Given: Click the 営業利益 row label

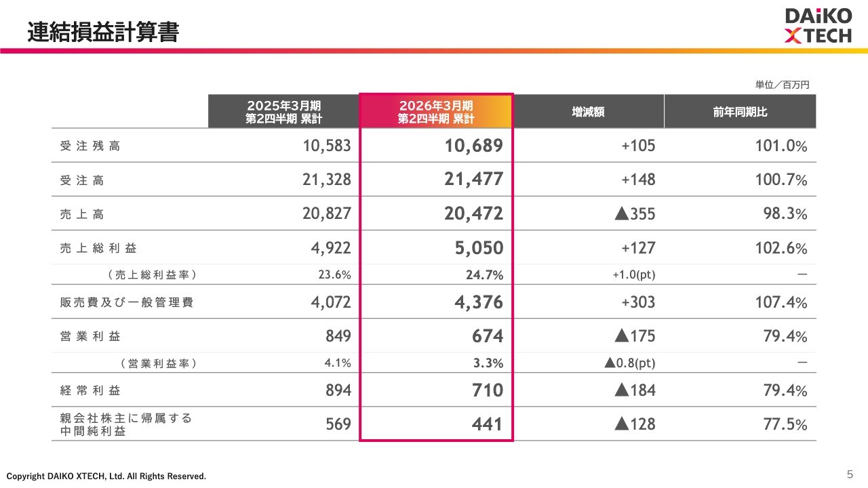Looking at the screenshot, I should point(90,336).
